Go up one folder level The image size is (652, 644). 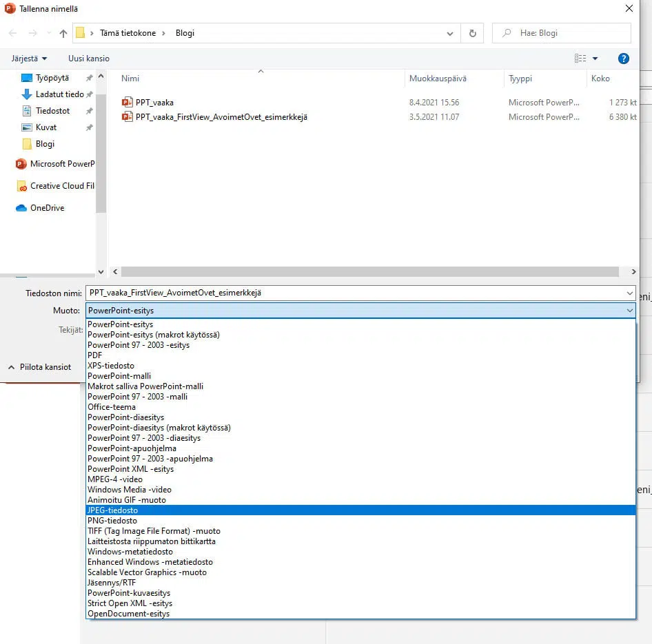coord(63,33)
